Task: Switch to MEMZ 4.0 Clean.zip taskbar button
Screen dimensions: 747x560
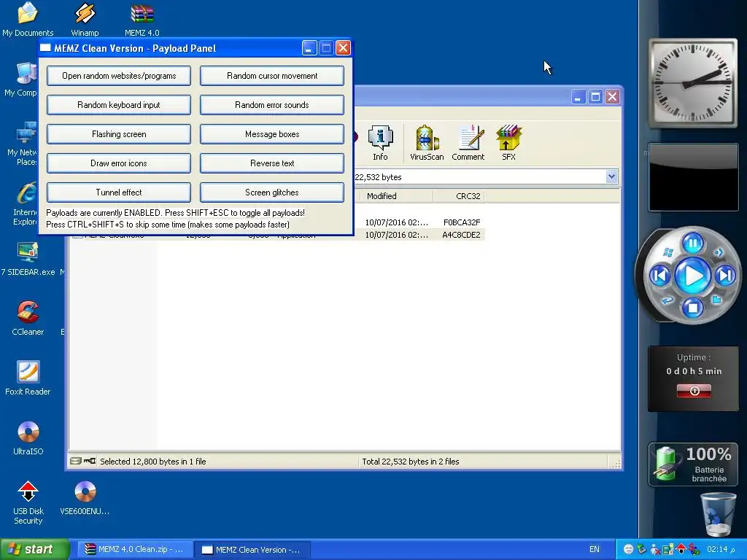Action: [x=135, y=550]
